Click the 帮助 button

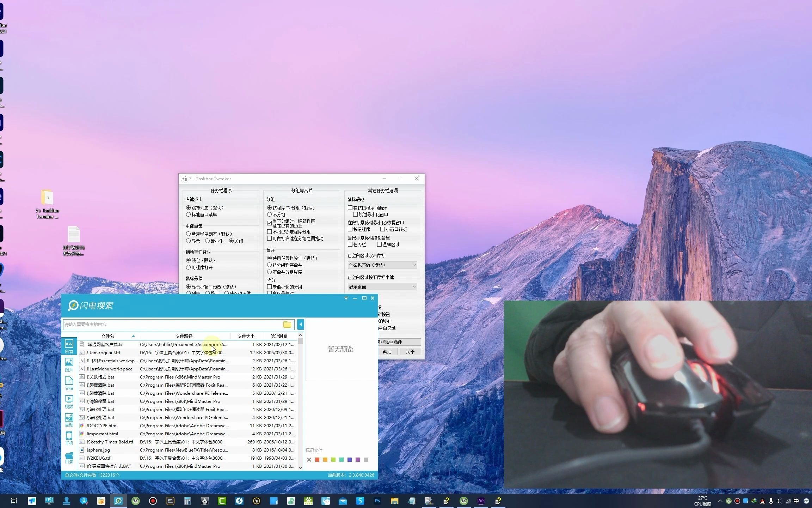(x=387, y=352)
